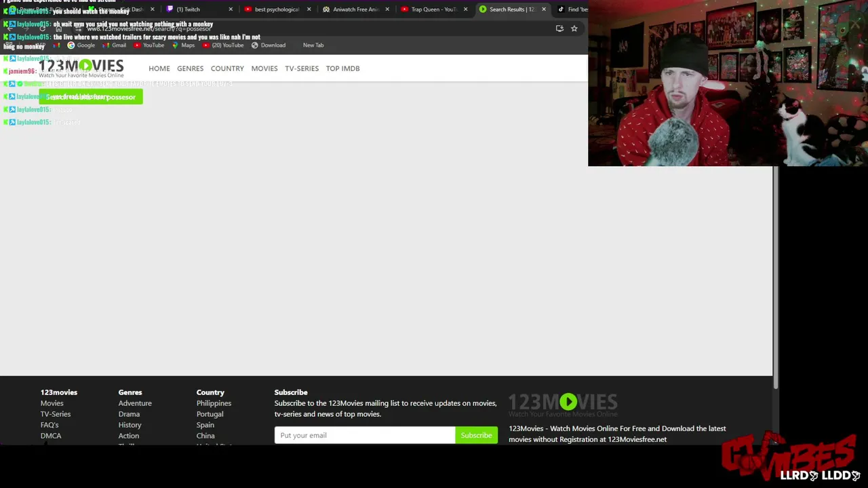Open the Gmail bookmark
The image size is (868, 488).
click(x=114, y=45)
